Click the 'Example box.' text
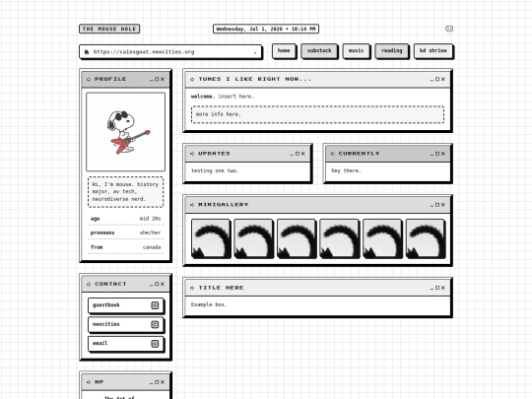This screenshot has width=532, height=399. (209, 304)
